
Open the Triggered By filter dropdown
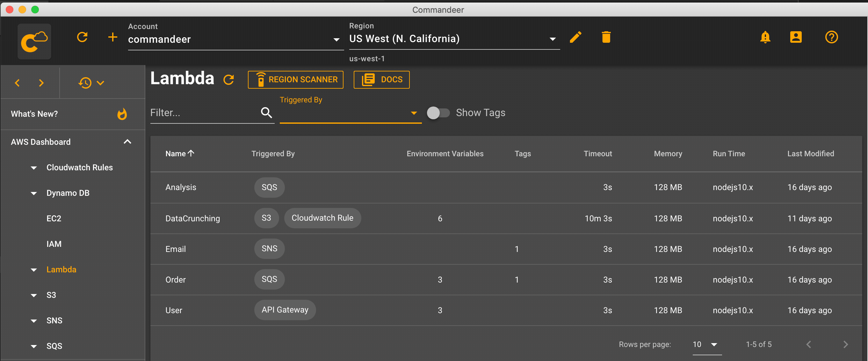pyautogui.click(x=351, y=113)
